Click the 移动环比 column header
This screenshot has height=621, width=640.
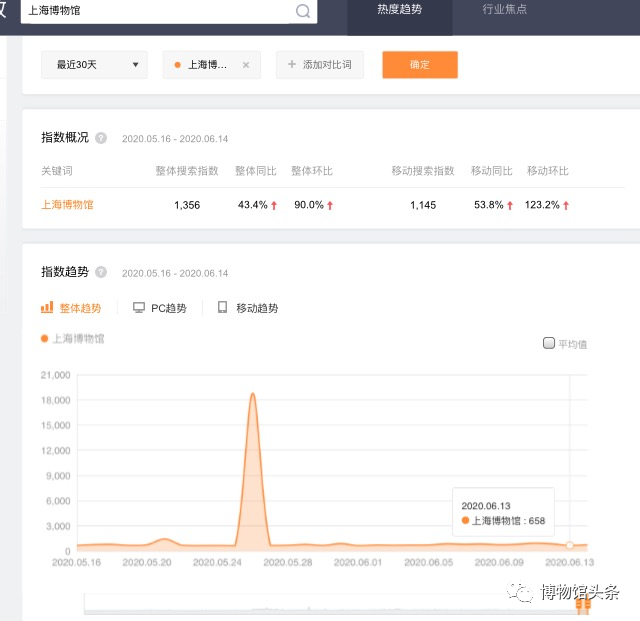point(548,171)
